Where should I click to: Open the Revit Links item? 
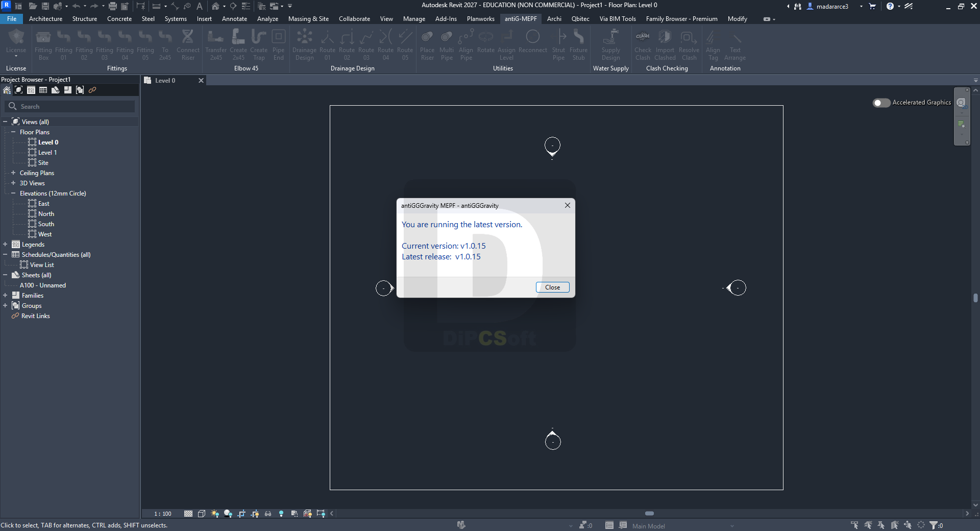pyautogui.click(x=36, y=316)
